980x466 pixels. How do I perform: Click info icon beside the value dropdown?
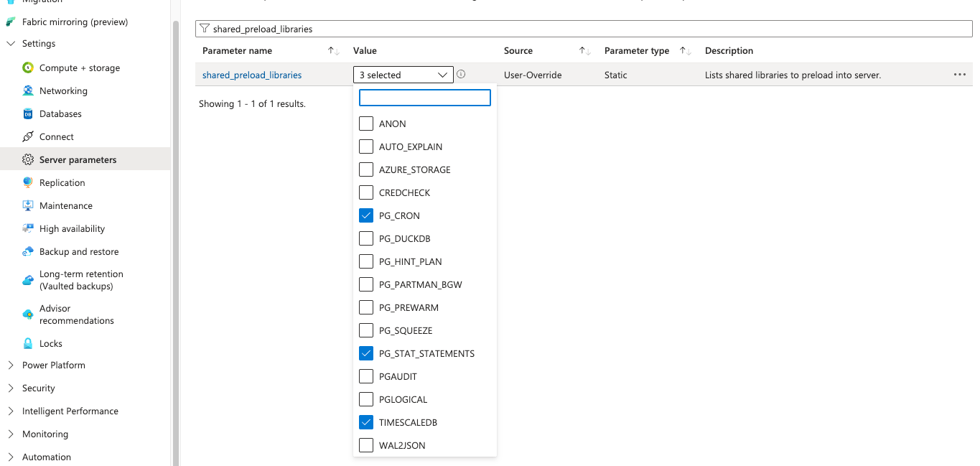461,75
